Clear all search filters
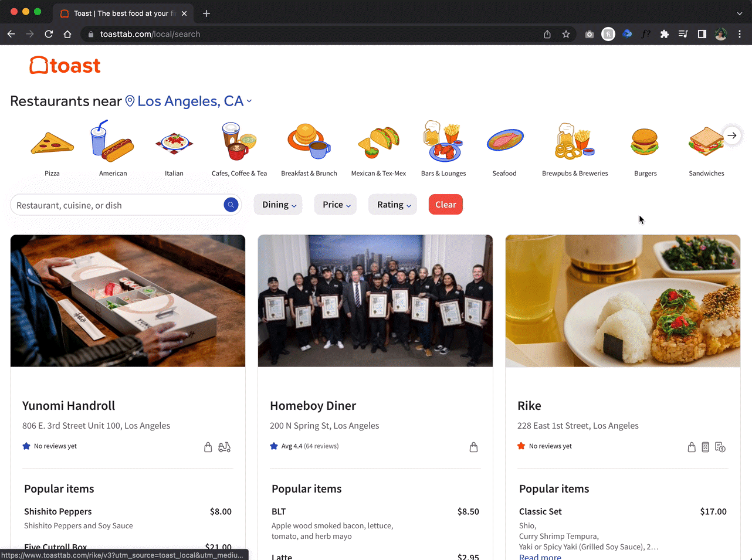The image size is (752, 560). tap(446, 205)
